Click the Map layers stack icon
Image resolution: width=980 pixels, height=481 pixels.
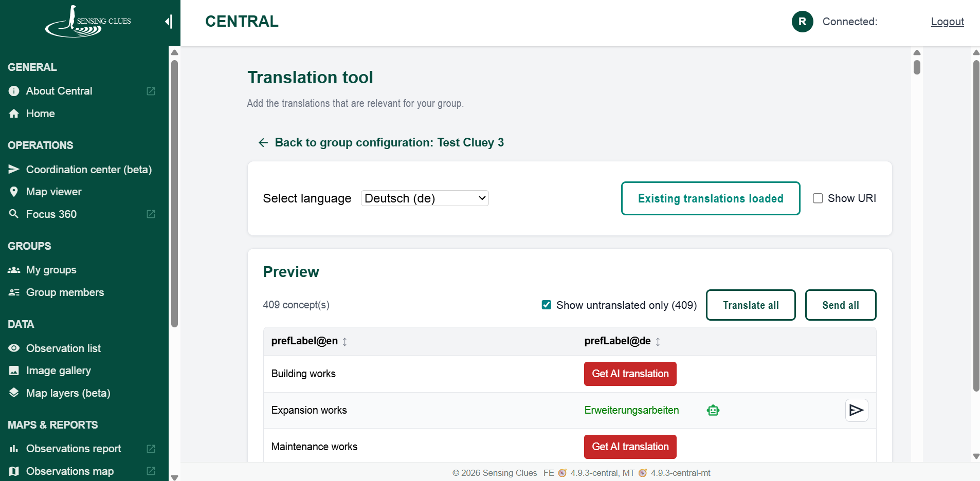tap(14, 393)
